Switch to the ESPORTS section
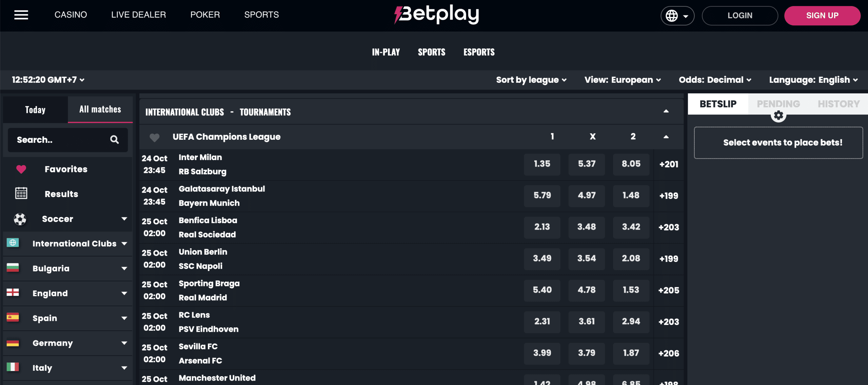 point(479,52)
